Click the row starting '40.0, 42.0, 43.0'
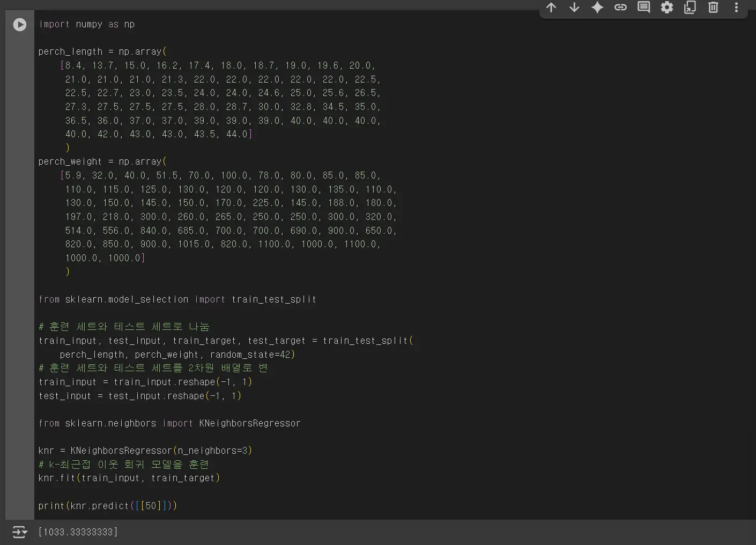Image resolution: width=756 pixels, height=545 pixels. pos(159,134)
